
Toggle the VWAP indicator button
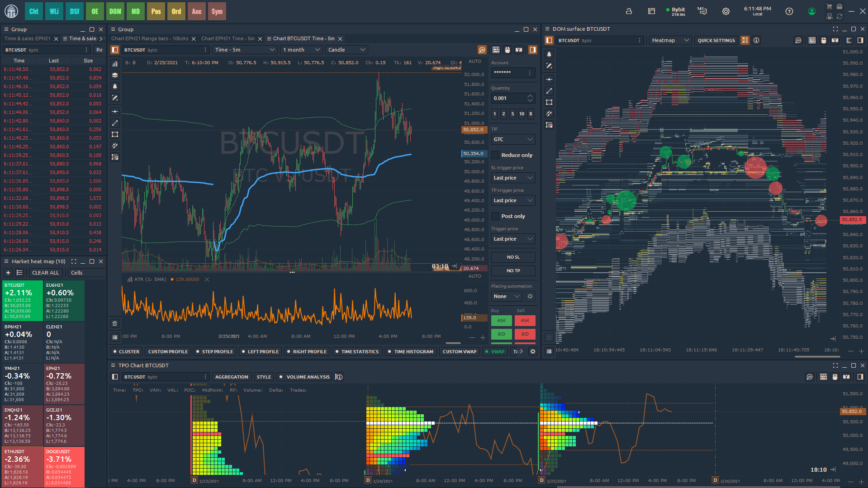pos(495,351)
